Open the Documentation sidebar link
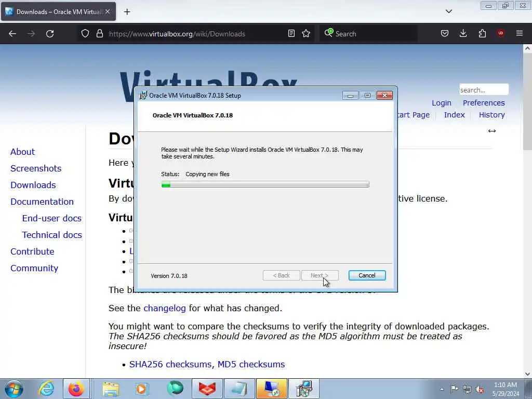Viewport: 532px width, 399px height. pyautogui.click(x=42, y=202)
